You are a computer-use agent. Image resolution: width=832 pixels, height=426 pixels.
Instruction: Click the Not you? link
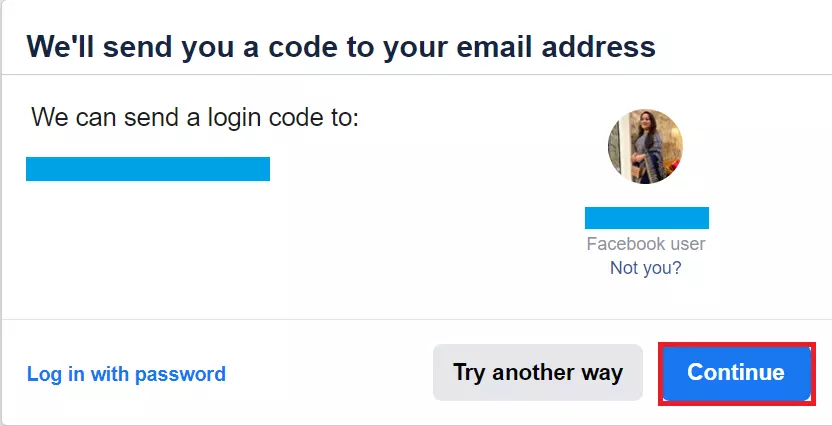point(645,268)
